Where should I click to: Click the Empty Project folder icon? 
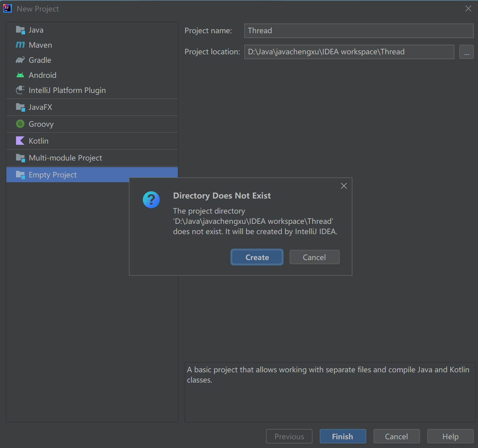click(x=20, y=175)
